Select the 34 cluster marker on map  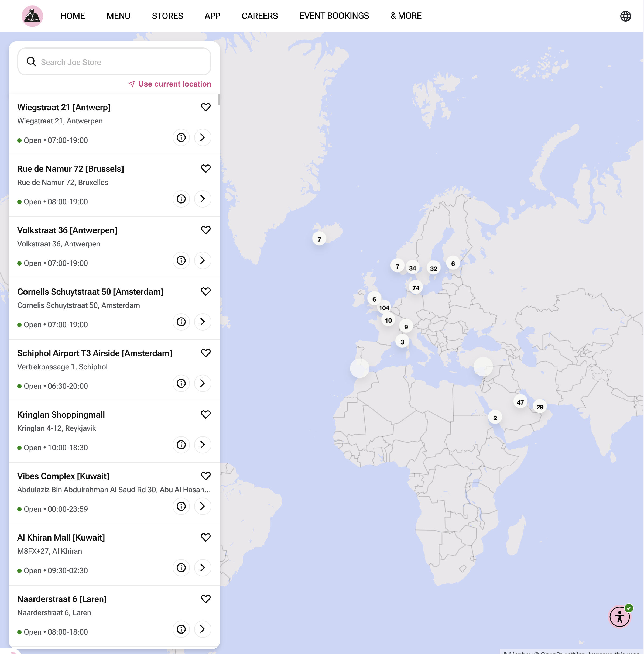(412, 268)
